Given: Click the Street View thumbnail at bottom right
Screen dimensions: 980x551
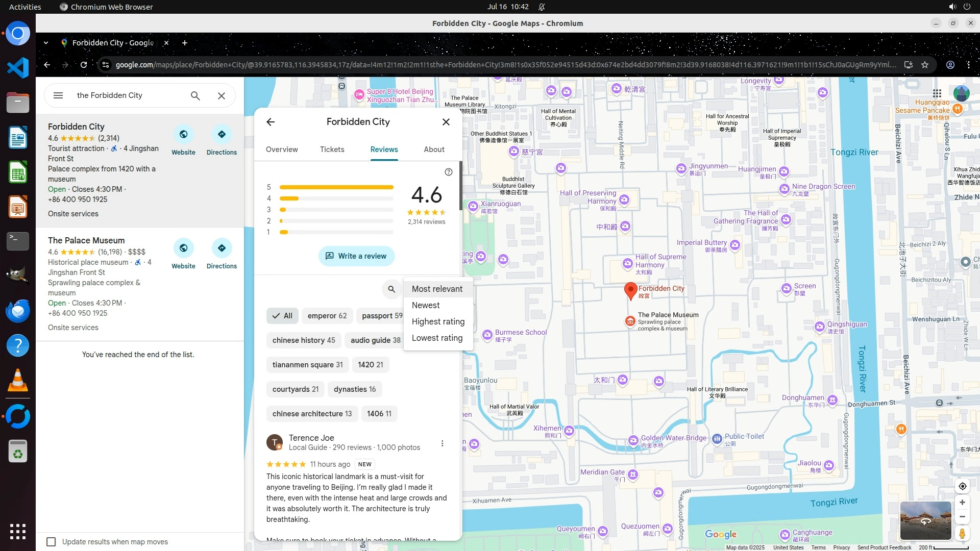Looking at the screenshot, I should coord(925,520).
